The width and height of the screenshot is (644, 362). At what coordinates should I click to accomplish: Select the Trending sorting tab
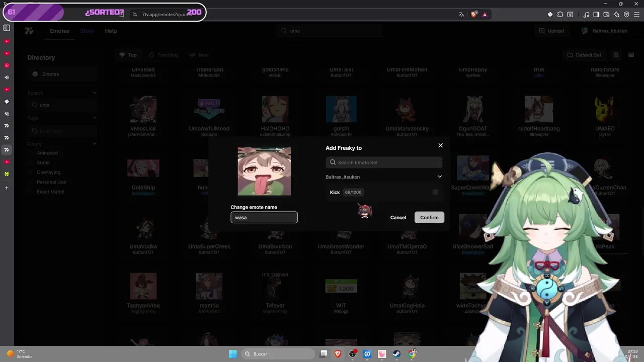point(163,55)
